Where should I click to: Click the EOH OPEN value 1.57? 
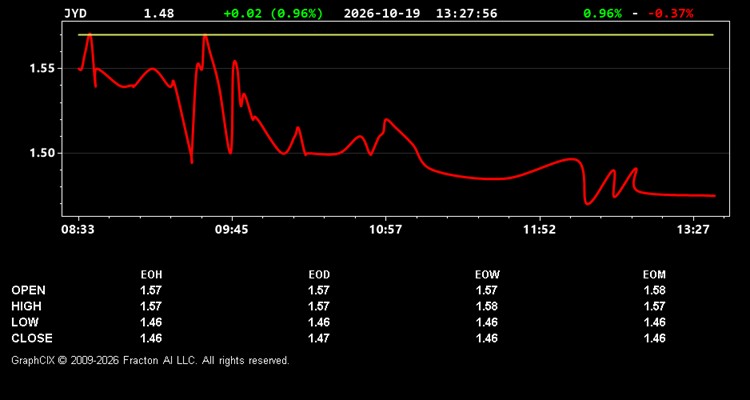pos(151,290)
